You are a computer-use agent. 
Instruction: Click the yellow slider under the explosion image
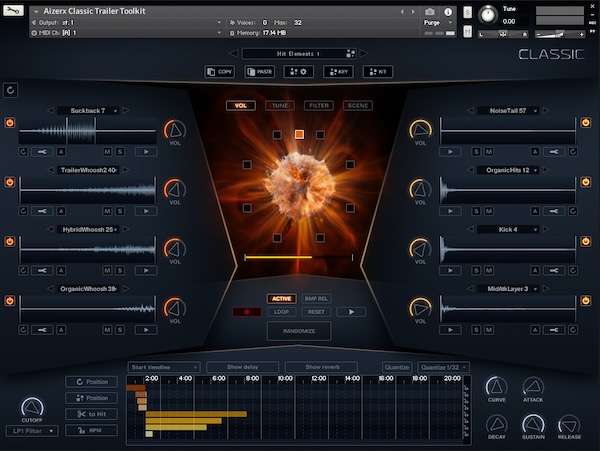coord(278,257)
